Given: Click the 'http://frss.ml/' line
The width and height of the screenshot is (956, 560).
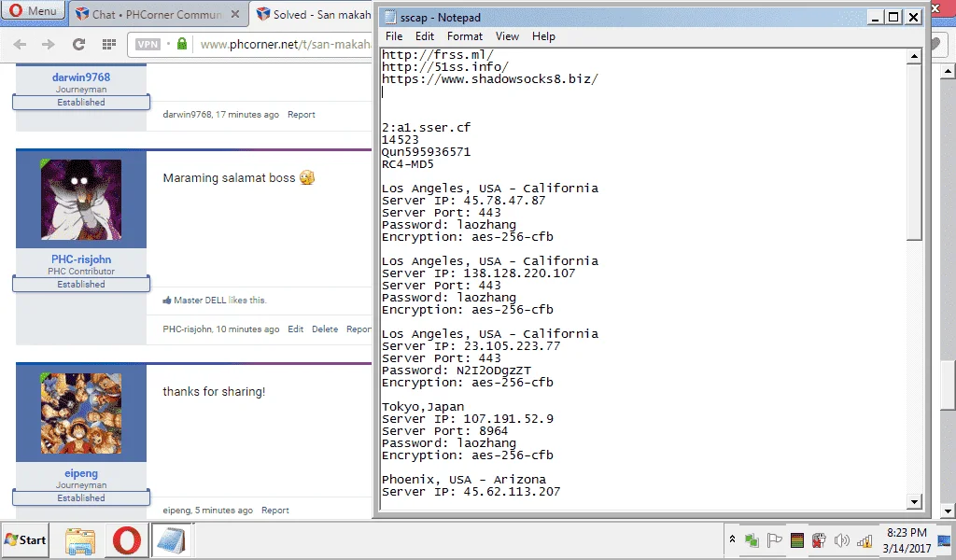Looking at the screenshot, I should point(438,54).
